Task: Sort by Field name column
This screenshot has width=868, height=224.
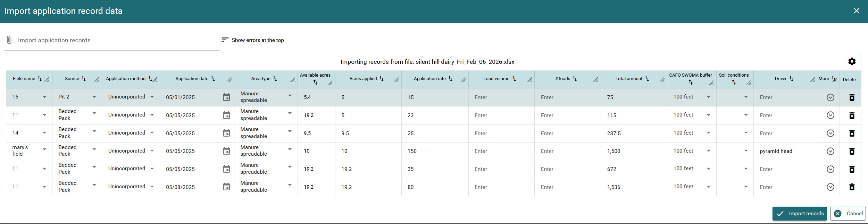Action: pos(40,79)
